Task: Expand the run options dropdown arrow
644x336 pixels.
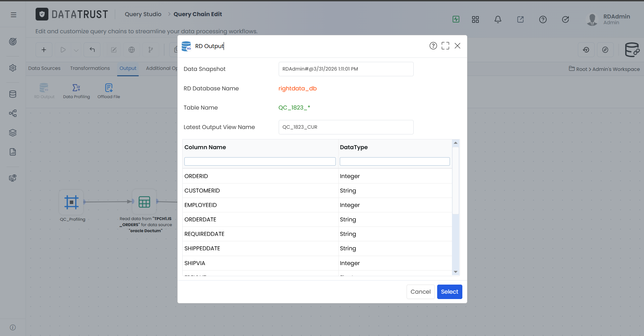Action: pyautogui.click(x=76, y=50)
